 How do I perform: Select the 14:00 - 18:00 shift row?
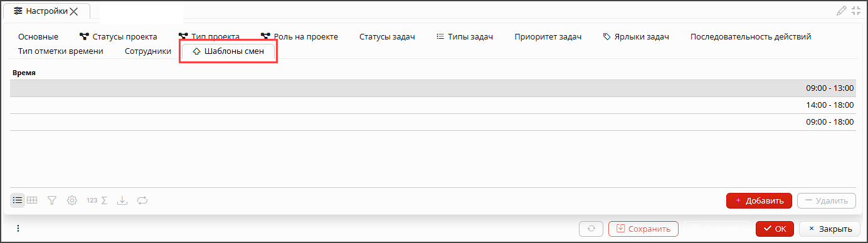[x=433, y=105]
